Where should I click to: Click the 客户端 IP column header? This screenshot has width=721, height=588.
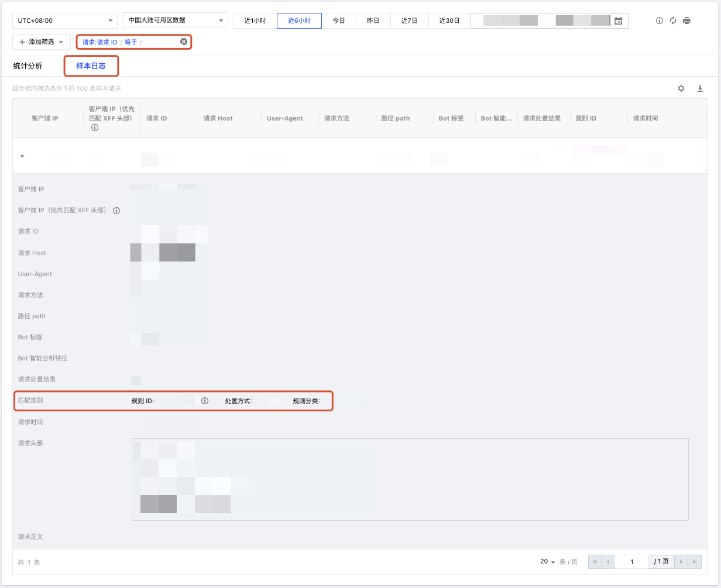45,118
